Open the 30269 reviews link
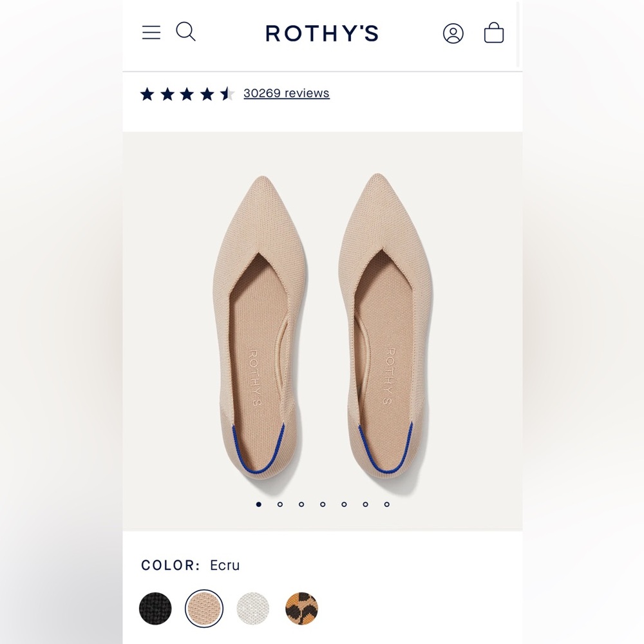This screenshot has width=644, height=644. 286,93
